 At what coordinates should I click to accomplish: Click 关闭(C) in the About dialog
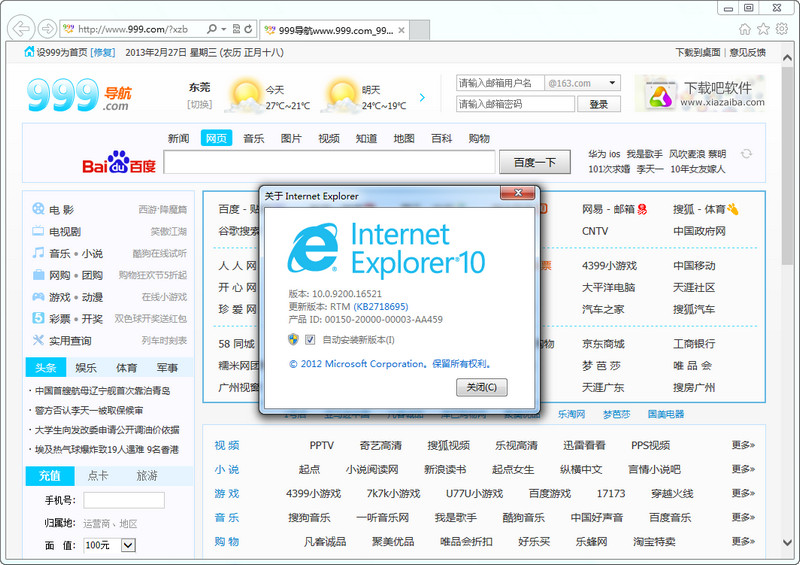pos(482,387)
